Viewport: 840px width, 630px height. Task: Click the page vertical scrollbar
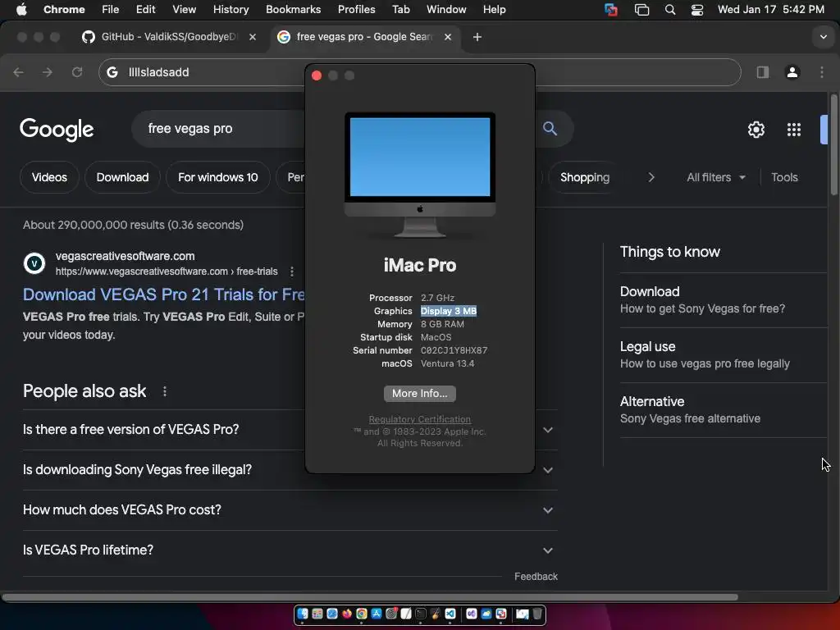tap(833, 144)
